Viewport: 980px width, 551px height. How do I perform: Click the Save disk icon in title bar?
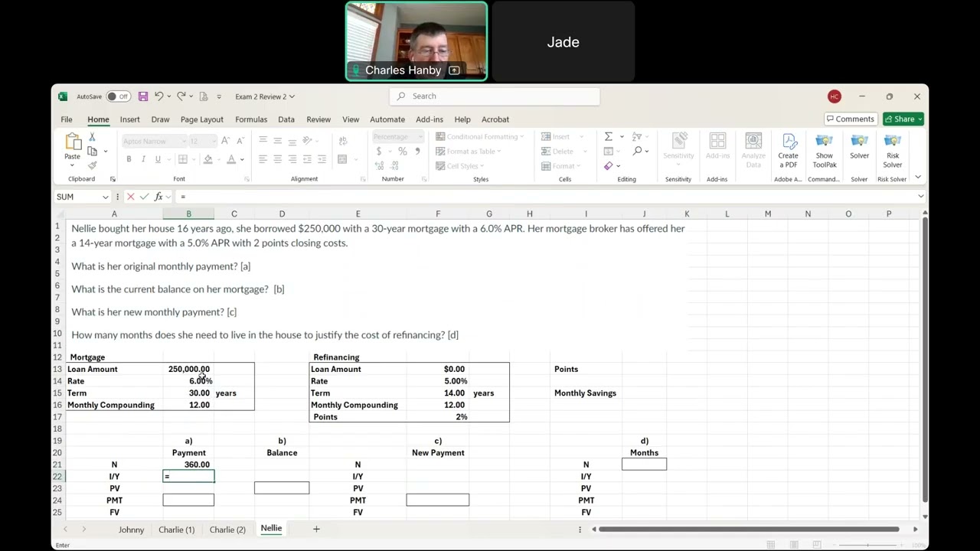coord(143,96)
